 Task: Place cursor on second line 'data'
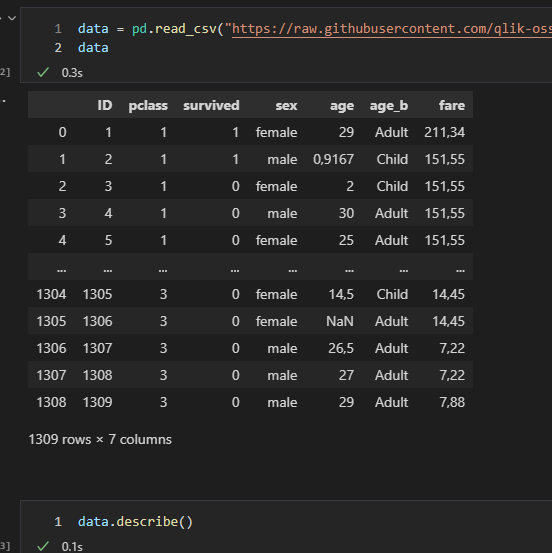(93, 48)
